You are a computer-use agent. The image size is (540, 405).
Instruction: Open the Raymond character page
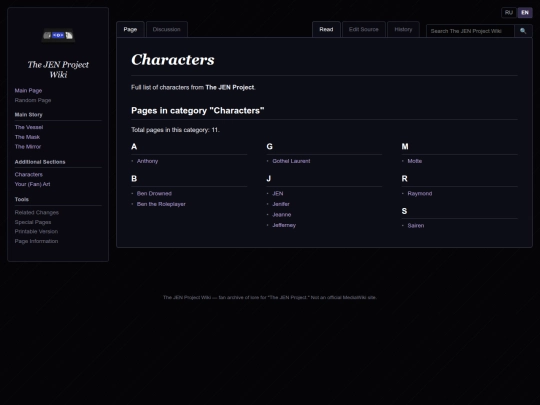point(419,194)
